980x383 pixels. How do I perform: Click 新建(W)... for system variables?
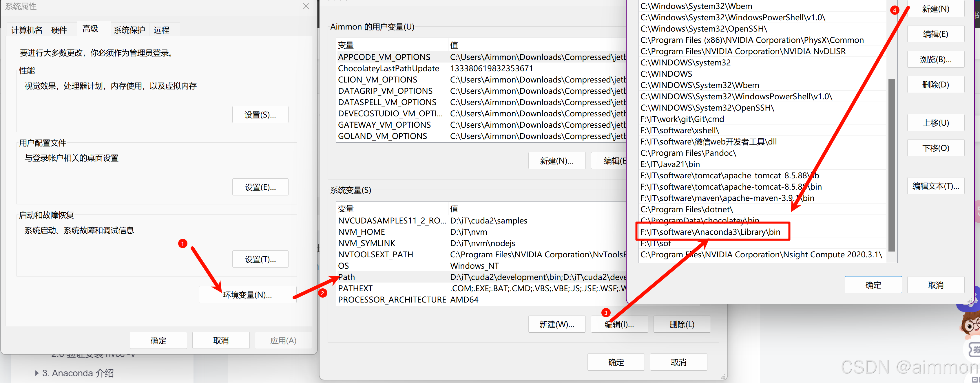pyautogui.click(x=556, y=325)
